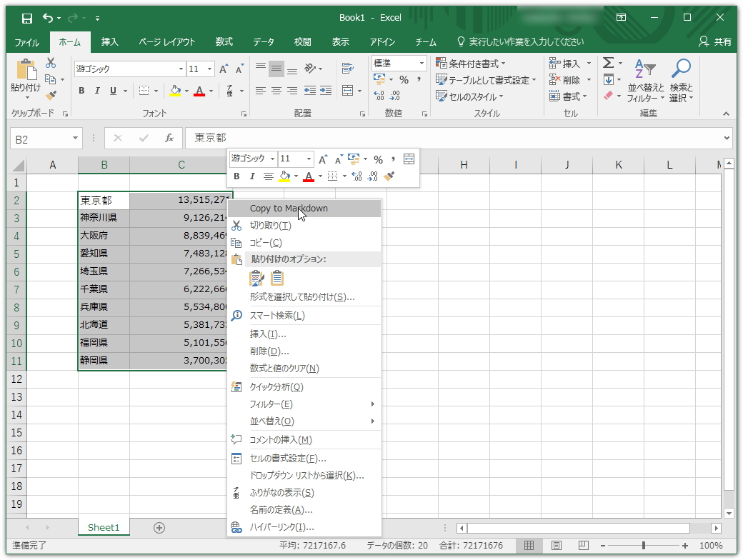Viewport: 743px width, 560px height.
Task: Apply underline formatting to the selection
Action: tap(114, 91)
